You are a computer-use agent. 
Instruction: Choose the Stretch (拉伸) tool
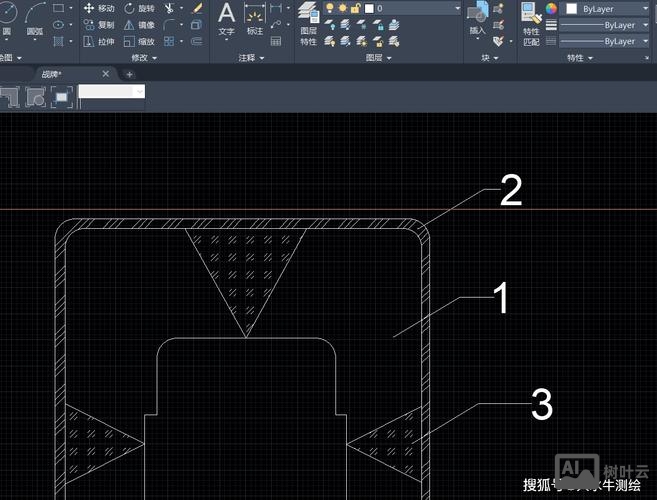pos(98,42)
